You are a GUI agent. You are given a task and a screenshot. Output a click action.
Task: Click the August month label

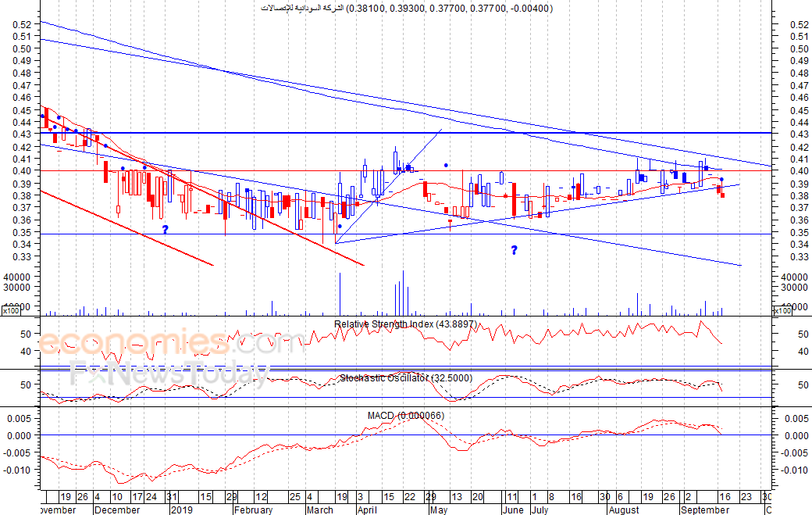coord(623,510)
